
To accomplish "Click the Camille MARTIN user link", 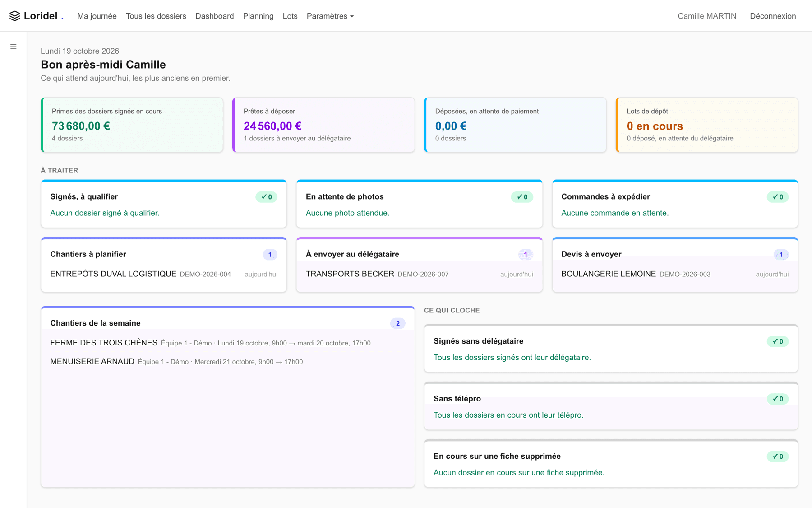I will click(x=707, y=16).
